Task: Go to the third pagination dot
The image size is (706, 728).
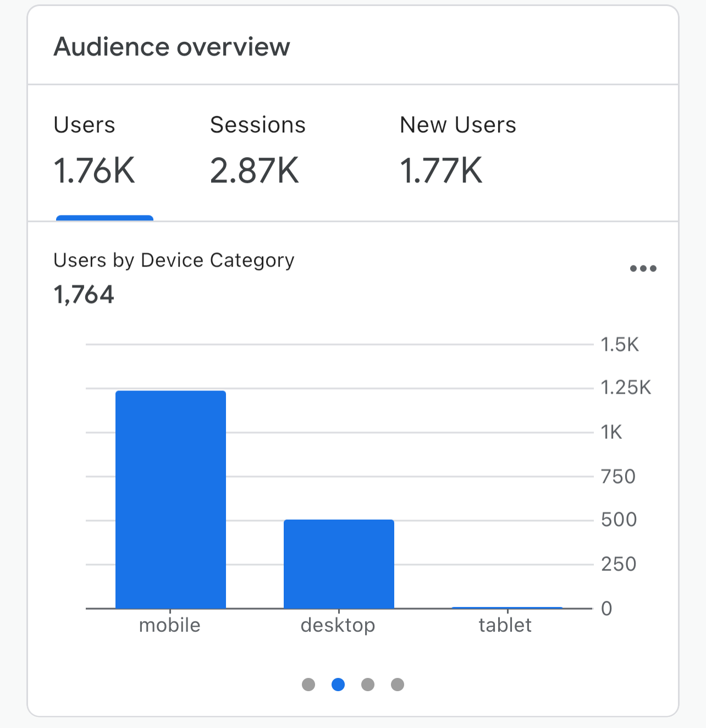Action: [x=368, y=685]
